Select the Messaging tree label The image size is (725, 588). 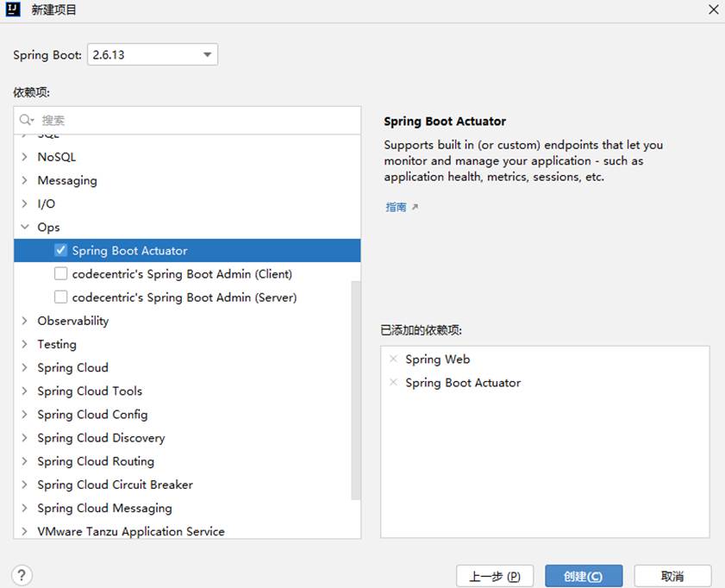coord(67,180)
